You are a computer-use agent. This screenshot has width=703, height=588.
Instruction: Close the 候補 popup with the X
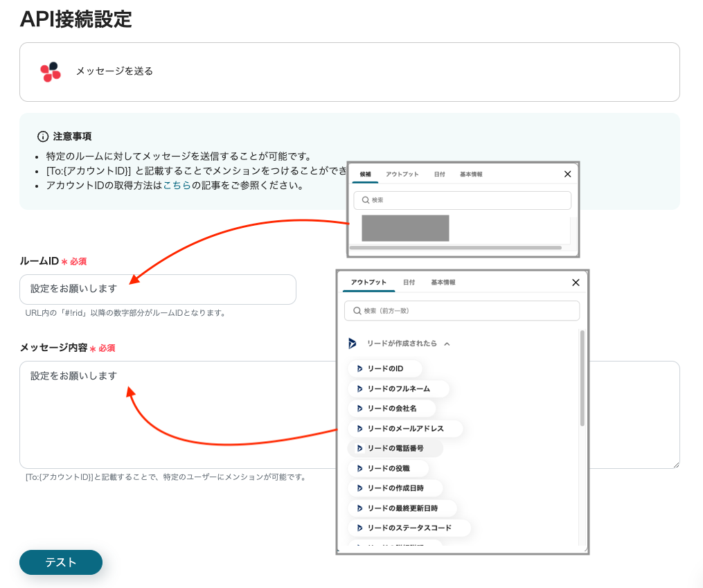point(568,175)
